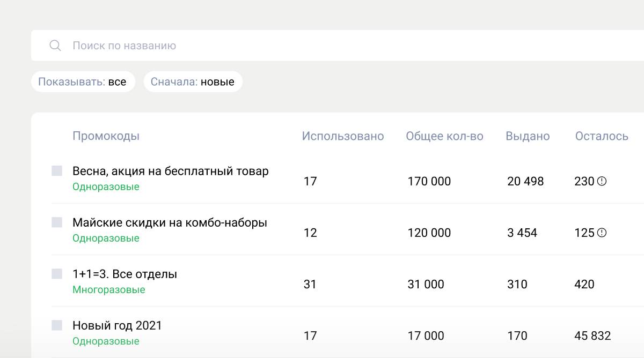
Task: Sort by the 'Общее кол-во' column header
Action: (x=444, y=136)
